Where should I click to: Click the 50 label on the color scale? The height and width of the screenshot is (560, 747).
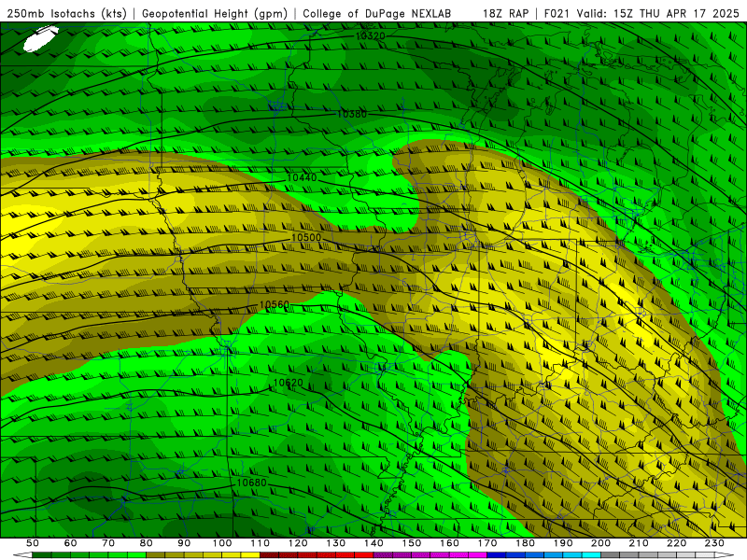click(33, 543)
